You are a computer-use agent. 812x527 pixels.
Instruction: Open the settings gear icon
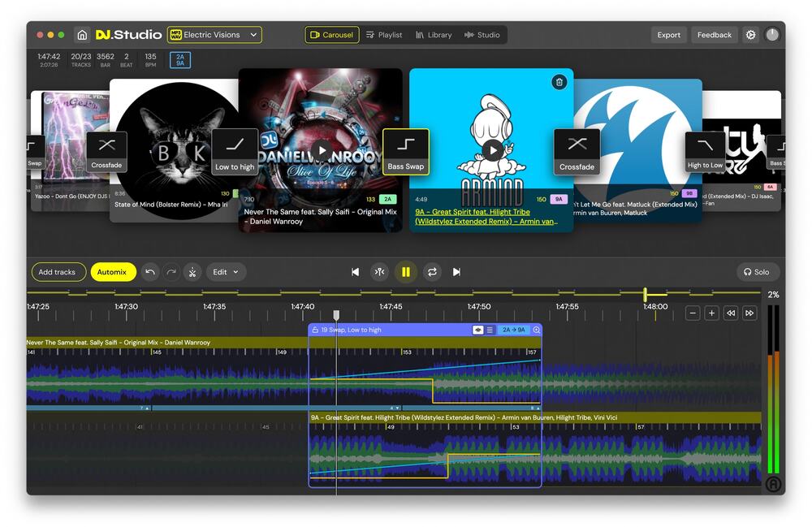pos(750,35)
